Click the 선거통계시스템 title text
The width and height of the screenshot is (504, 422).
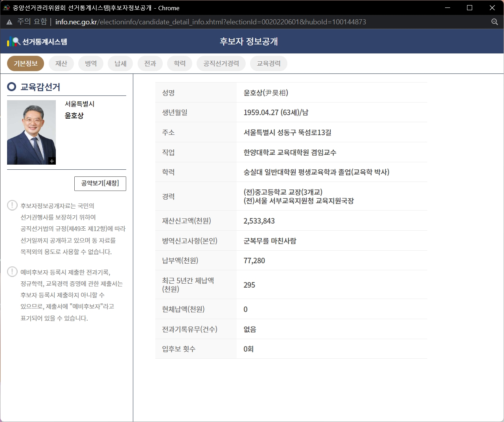[44, 42]
